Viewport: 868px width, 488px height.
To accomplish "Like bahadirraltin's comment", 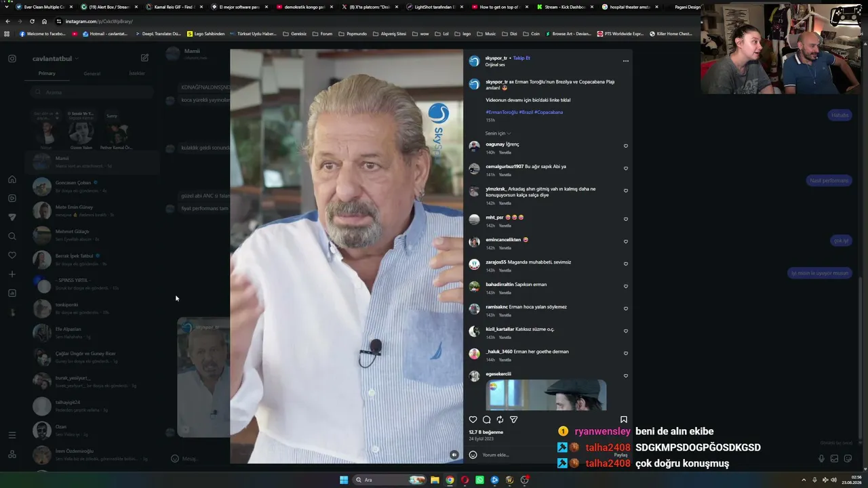I will click(625, 286).
